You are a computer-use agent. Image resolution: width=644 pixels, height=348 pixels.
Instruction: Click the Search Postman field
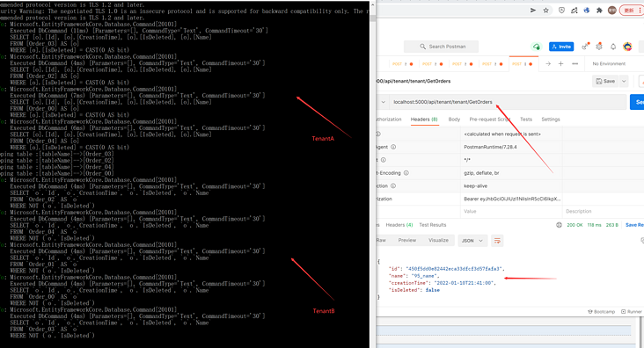(441, 47)
